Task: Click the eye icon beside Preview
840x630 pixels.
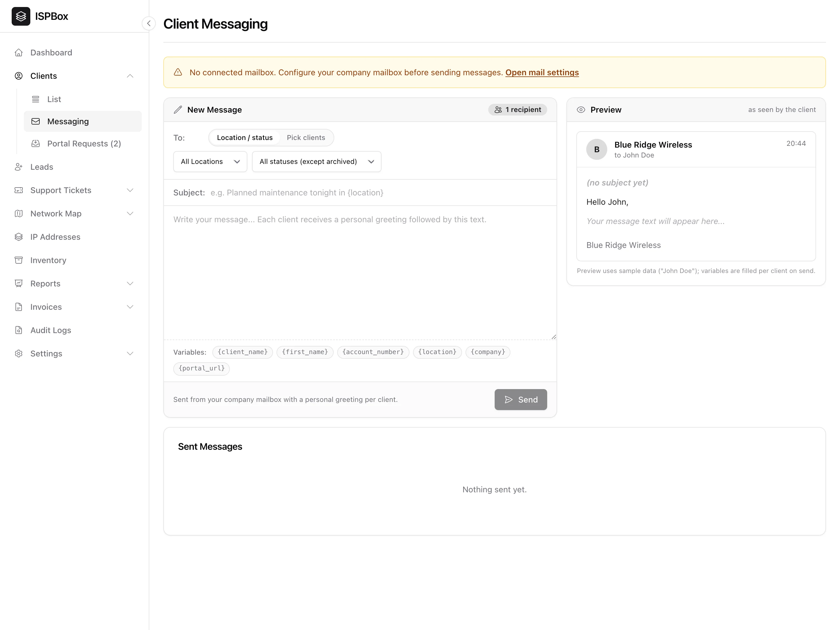Action: pos(581,110)
